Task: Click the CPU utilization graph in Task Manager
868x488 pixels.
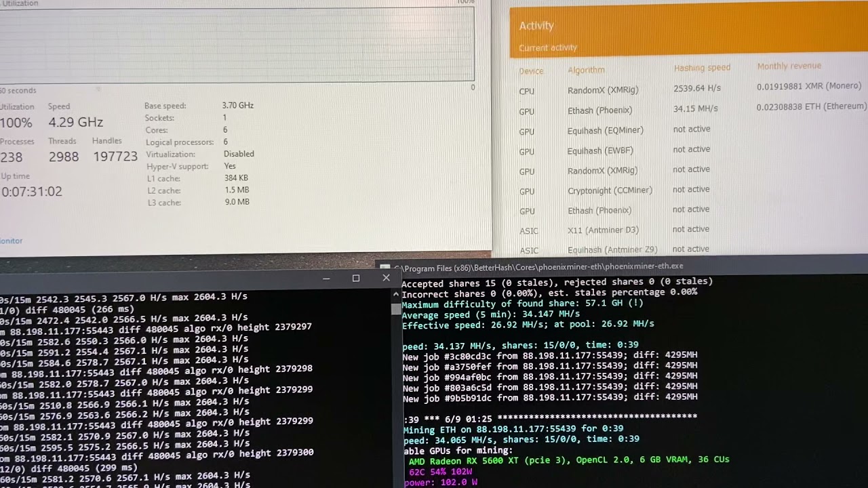Action: [x=237, y=45]
